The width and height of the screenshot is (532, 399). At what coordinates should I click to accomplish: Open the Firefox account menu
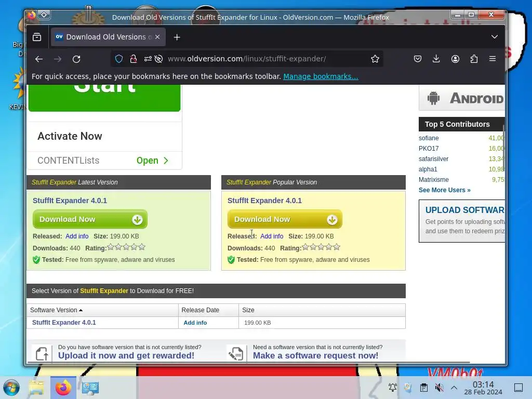click(455, 59)
